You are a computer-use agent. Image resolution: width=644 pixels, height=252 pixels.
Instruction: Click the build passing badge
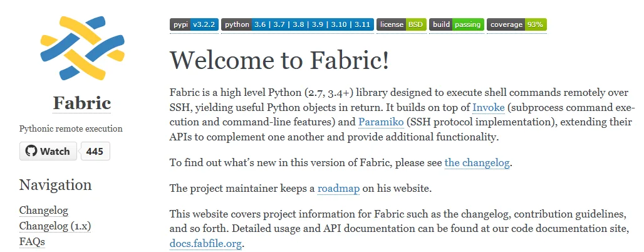(x=456, y=24)
